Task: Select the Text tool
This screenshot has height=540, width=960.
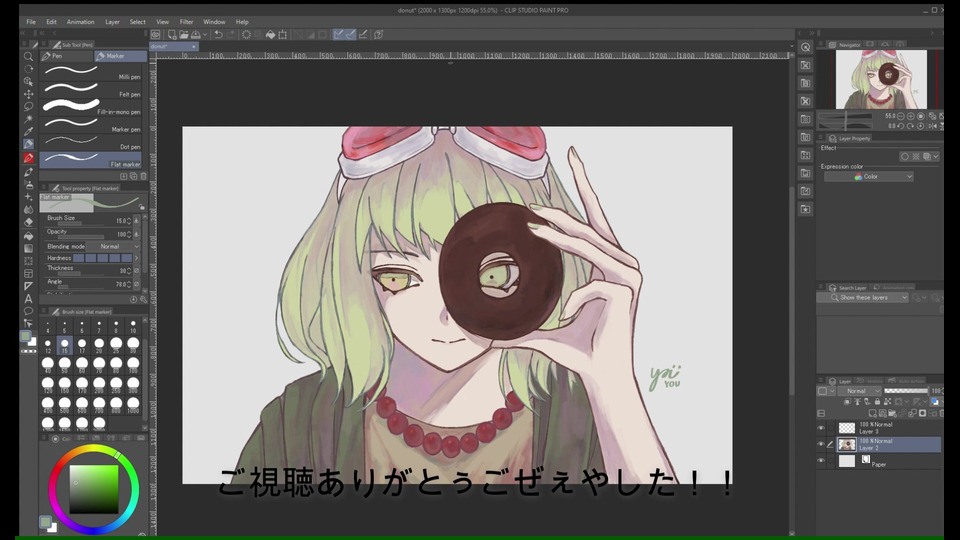Action: [x=28, y=299]
